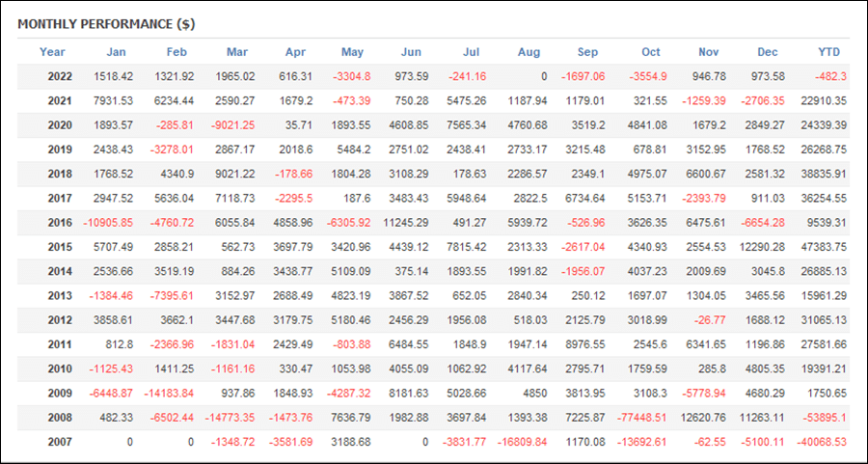Select the Jan column header
This screenshot has width=868, height=464.
(x=117, y=52)
